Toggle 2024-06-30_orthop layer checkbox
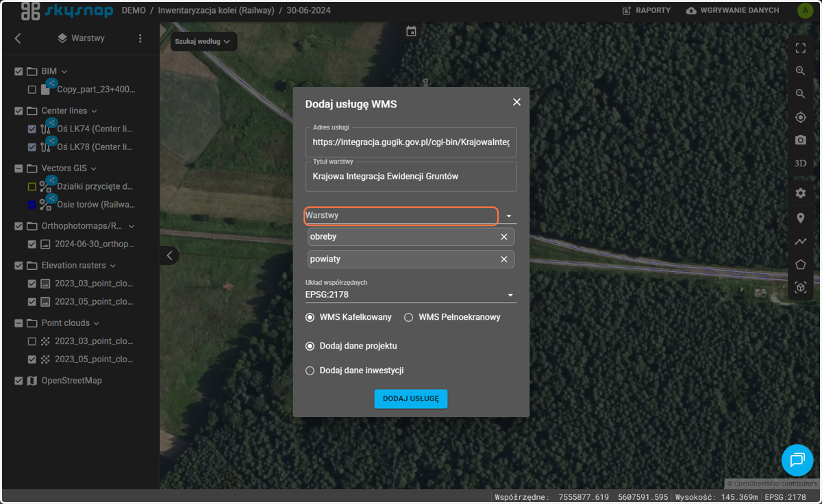 click(x=32, y=244)
